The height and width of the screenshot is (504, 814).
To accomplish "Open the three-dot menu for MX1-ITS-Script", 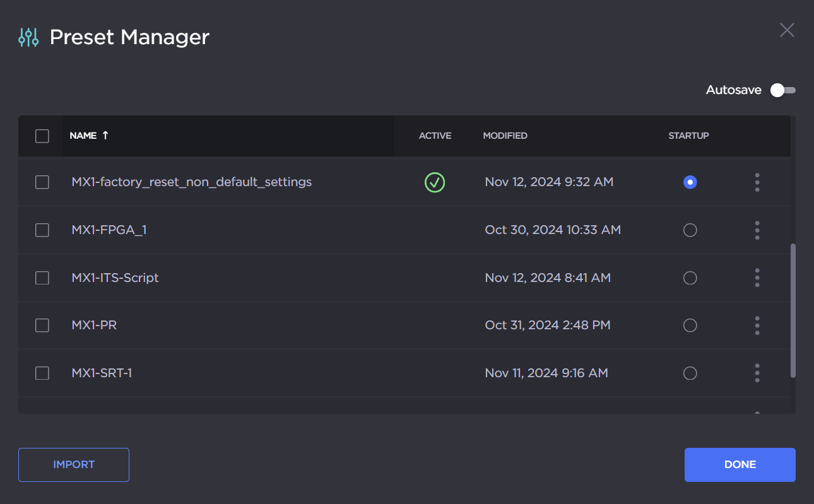I will coord(757,278).
